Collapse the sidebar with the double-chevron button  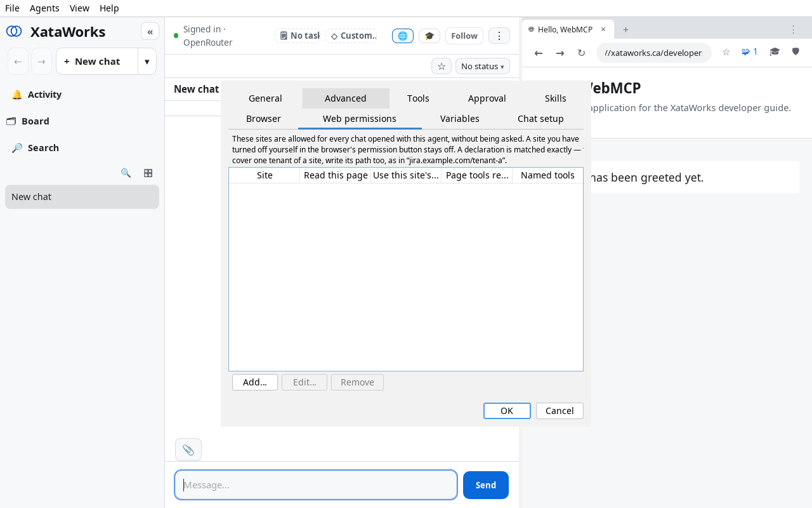tap(150, 31)
